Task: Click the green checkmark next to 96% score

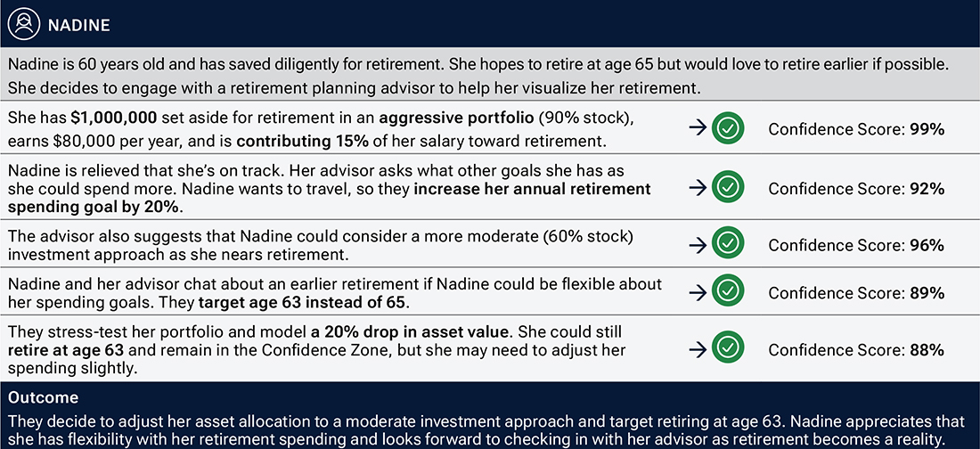Action: [x=729, y=245]
